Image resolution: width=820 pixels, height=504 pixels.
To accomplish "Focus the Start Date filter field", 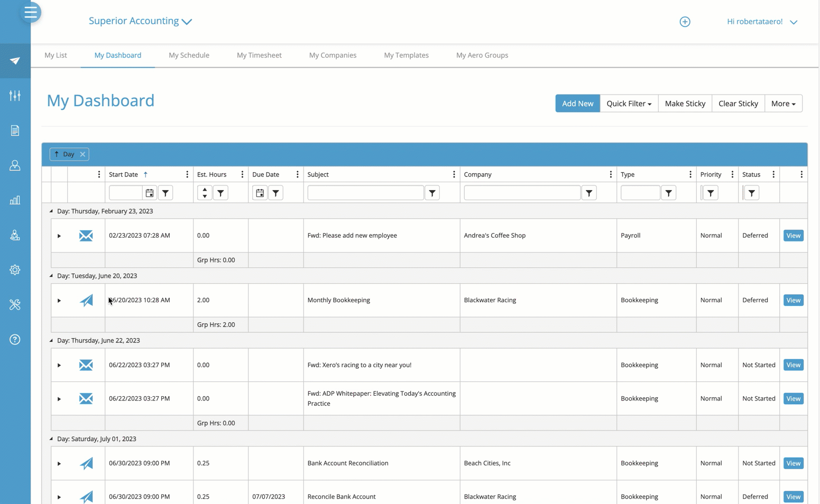I will point(125,193).
